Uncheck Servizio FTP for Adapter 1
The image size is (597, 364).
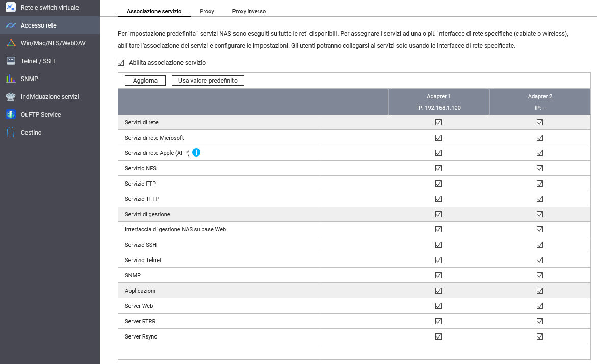[438, 184]
